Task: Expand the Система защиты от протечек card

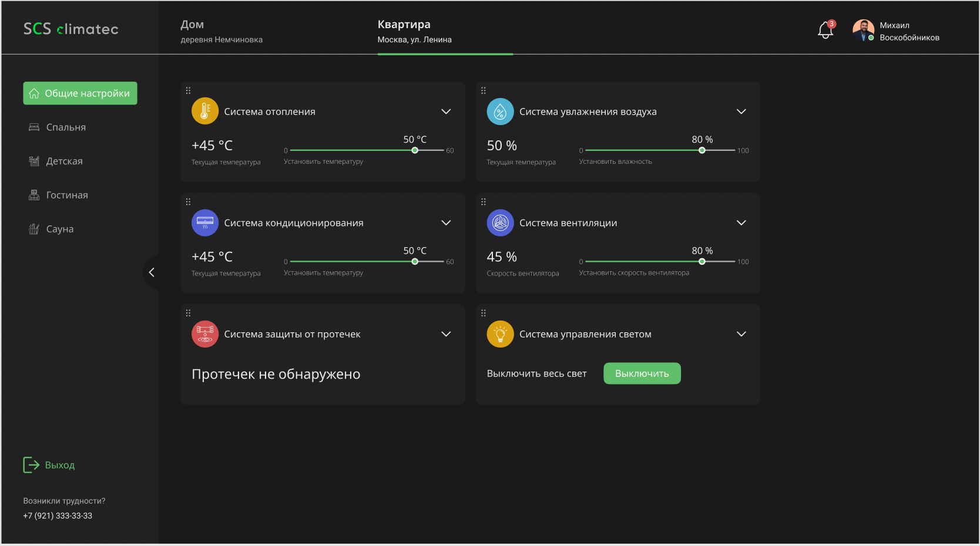Action: point(446,334)
